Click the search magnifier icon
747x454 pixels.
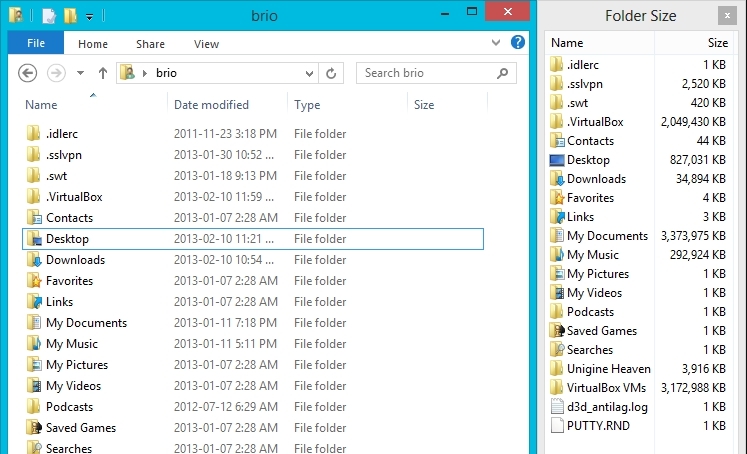pyautogui.click(x=502, y=73)
